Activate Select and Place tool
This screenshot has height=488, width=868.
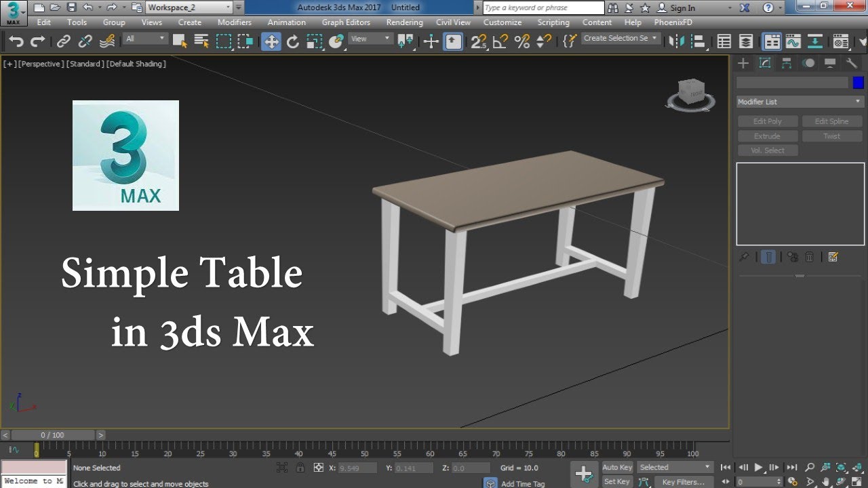click(336, 41)
